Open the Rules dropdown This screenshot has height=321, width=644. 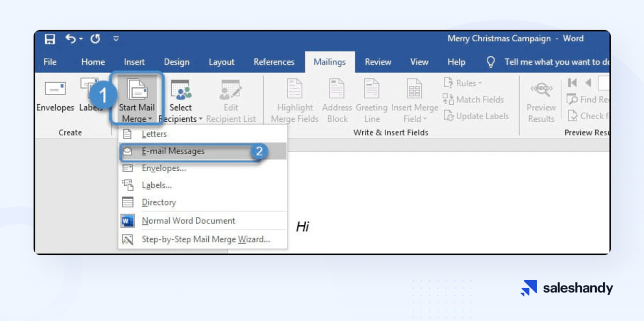[463, 83]
